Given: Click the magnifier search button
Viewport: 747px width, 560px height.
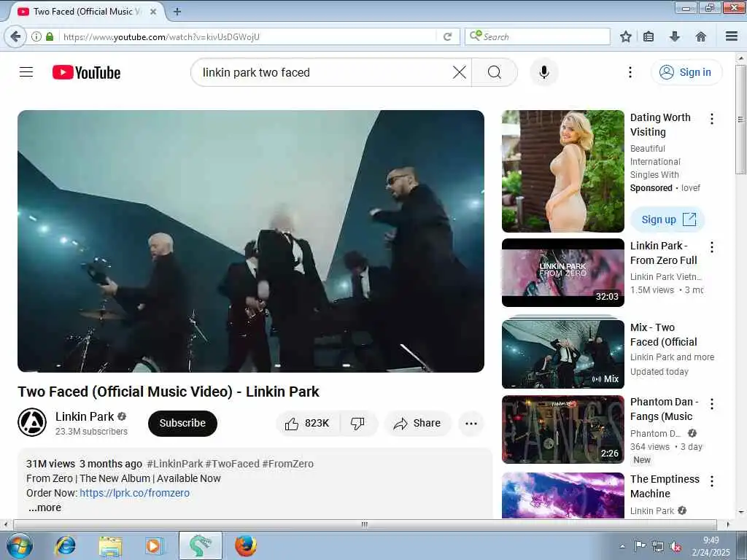Looking at the screenshot, I should tap(495, 72).
